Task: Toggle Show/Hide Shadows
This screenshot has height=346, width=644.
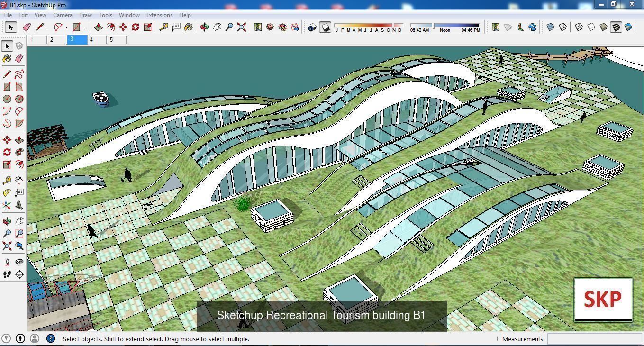Action: [325, 27]
